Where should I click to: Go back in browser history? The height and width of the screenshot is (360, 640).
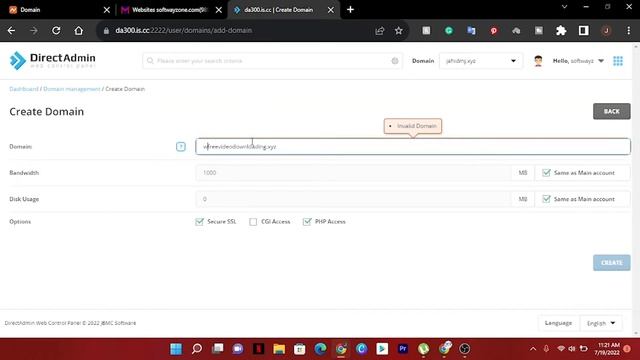pos(11,31)
